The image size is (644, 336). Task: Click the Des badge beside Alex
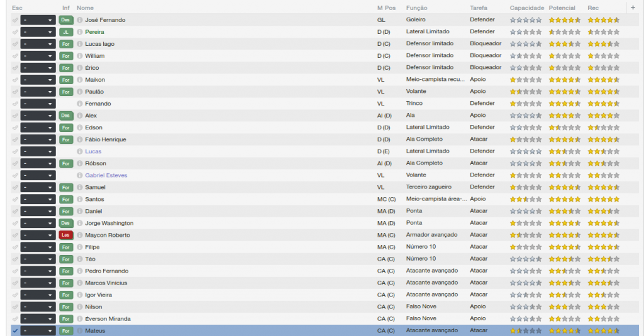tap(66, 116)
